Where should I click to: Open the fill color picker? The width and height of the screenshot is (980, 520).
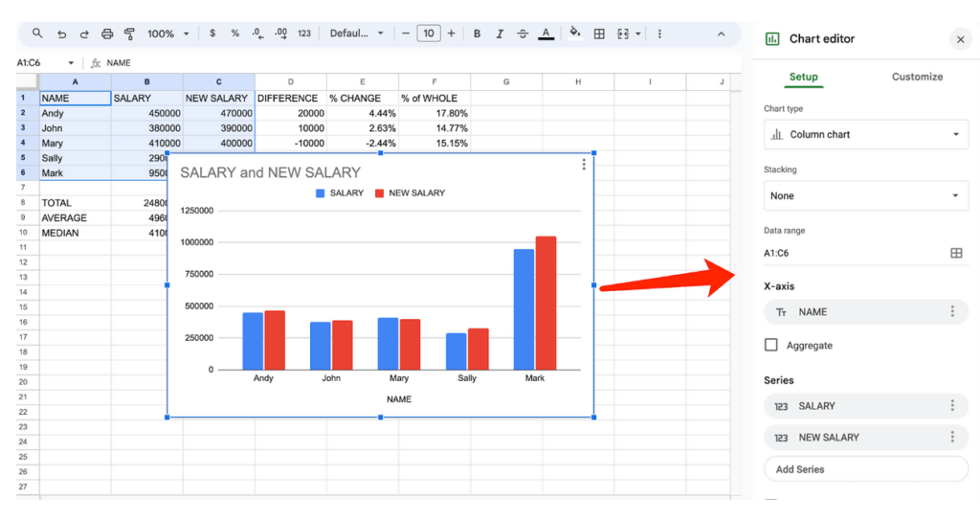tap(574, 34)
